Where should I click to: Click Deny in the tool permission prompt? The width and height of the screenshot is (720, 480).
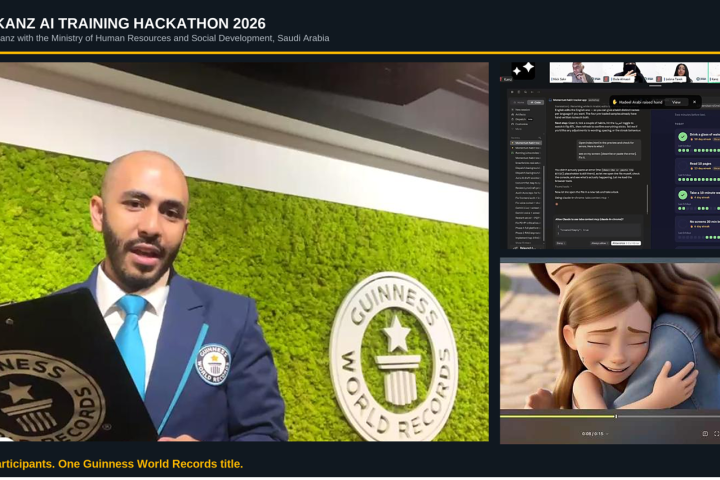tap(561, 243)
